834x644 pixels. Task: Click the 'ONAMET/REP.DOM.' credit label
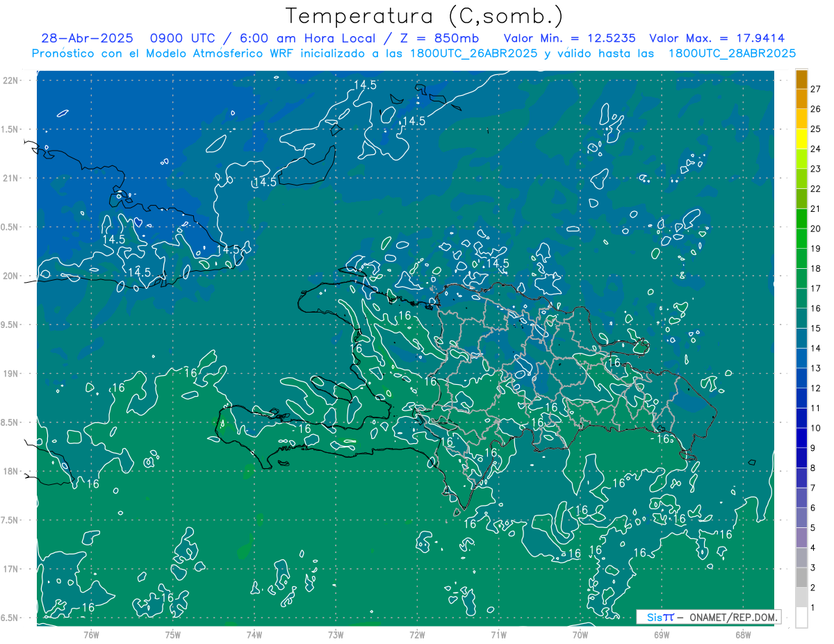(x=733, y=617)
